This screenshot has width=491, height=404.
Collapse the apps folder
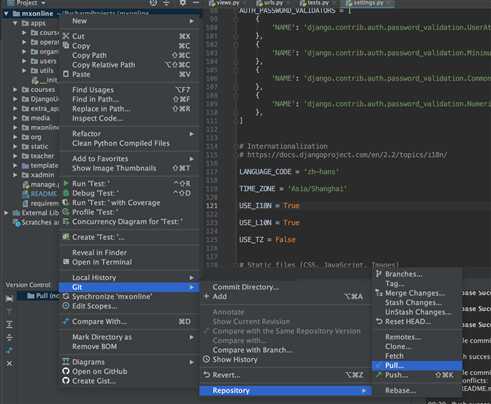click(x=15, y=23)
